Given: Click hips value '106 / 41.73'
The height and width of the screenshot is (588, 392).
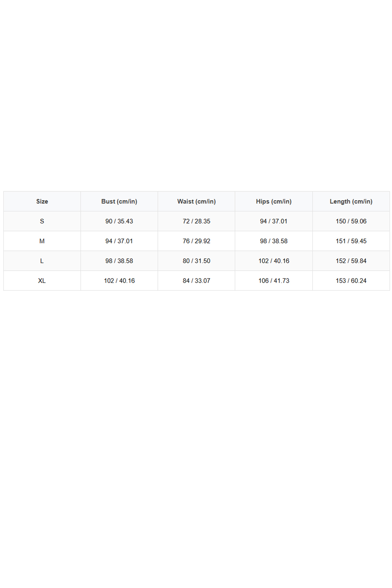Looking at the screenshot, I should coord(274,281).
